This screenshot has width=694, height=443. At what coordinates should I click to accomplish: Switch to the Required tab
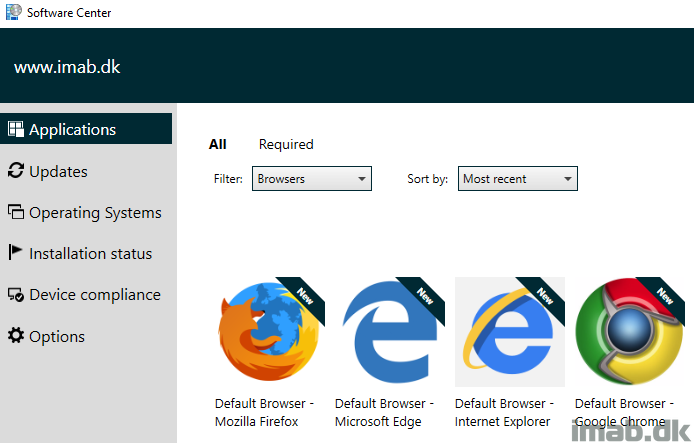pos(286,144)
